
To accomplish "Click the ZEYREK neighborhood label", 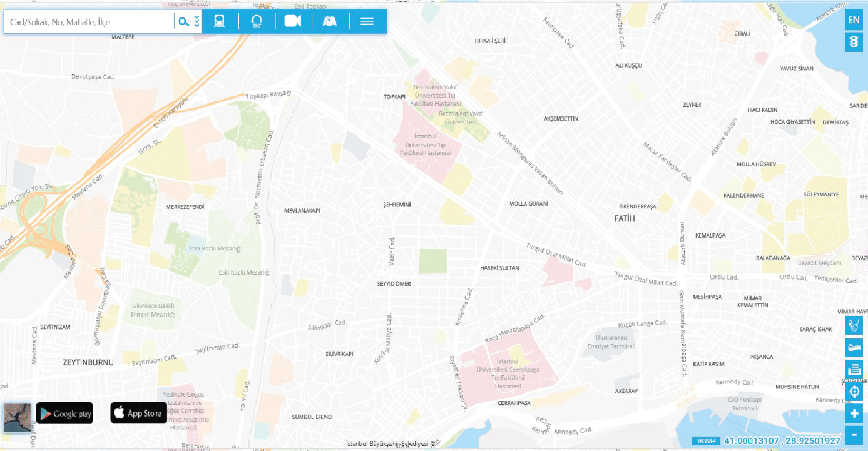I will tap(692, 105).
